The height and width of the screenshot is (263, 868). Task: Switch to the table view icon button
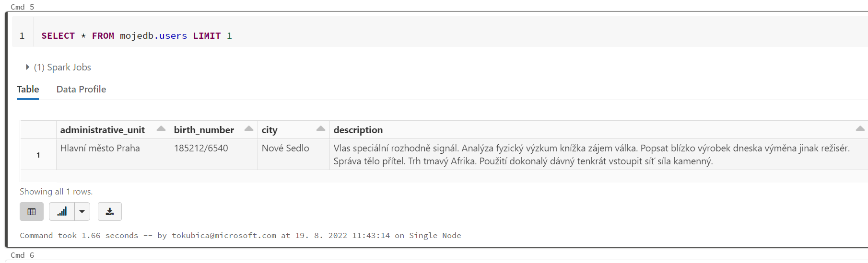[32, 212]
